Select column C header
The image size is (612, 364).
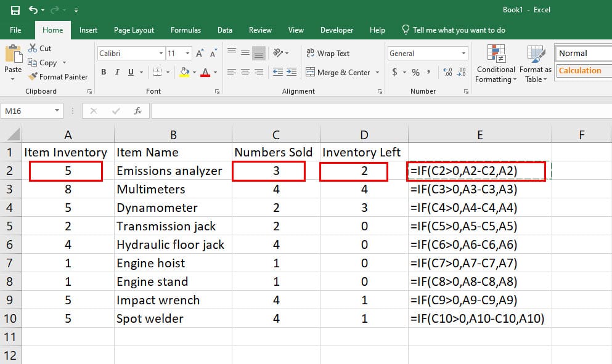pyautogui.click(x=276, y=135)
